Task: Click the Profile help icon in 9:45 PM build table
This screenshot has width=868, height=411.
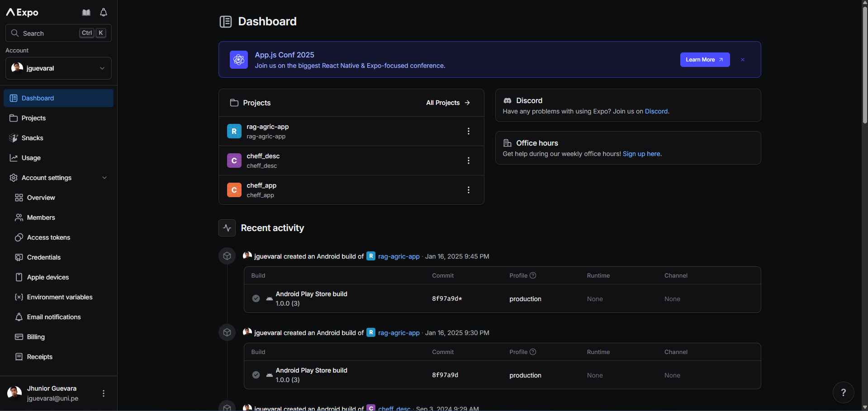Action: pos(533,275)
